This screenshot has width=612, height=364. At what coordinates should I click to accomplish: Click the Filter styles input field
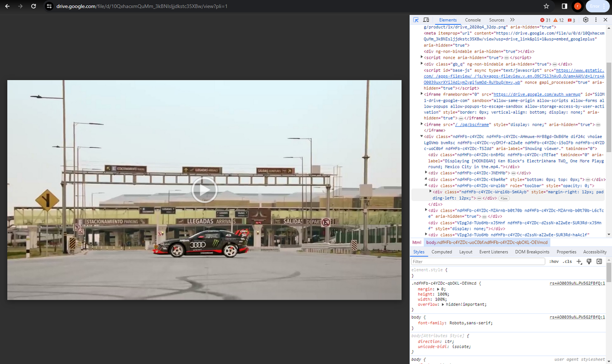tap(478, 261)
